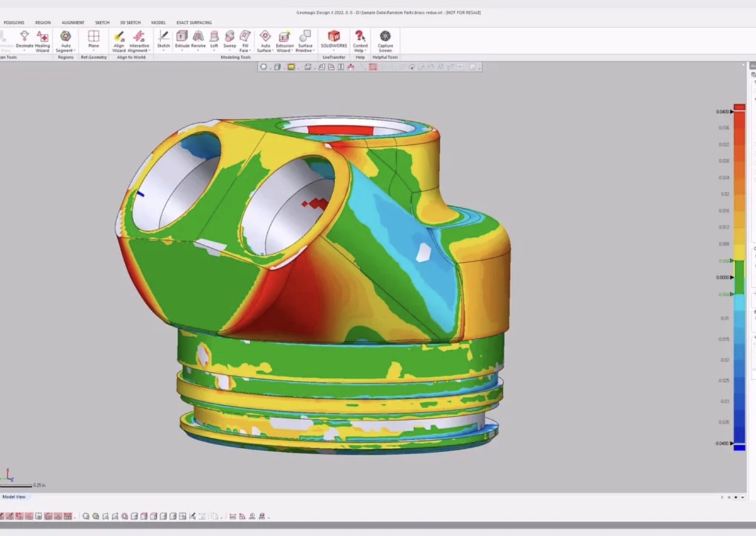
Task: Click the green tolerance band on color legend
Action: (x=739, y=277)
